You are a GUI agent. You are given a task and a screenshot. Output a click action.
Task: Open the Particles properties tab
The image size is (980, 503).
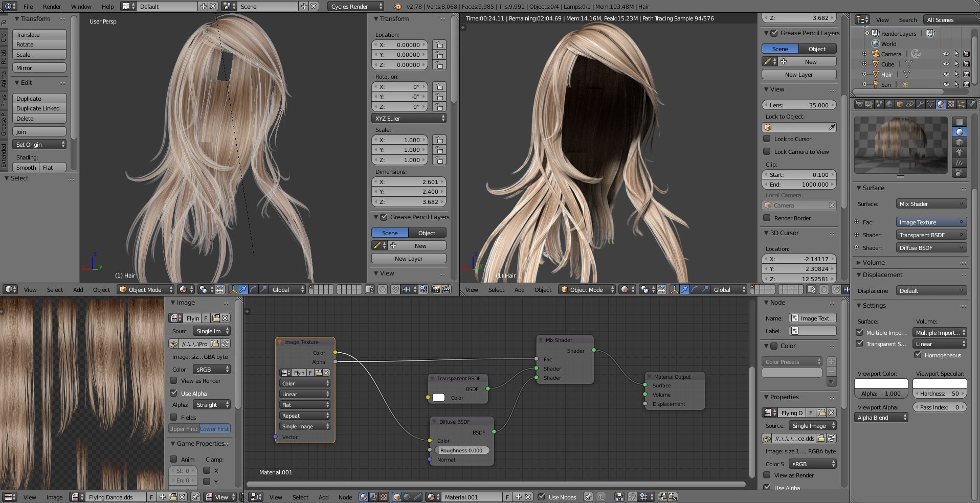pos(961,104)
